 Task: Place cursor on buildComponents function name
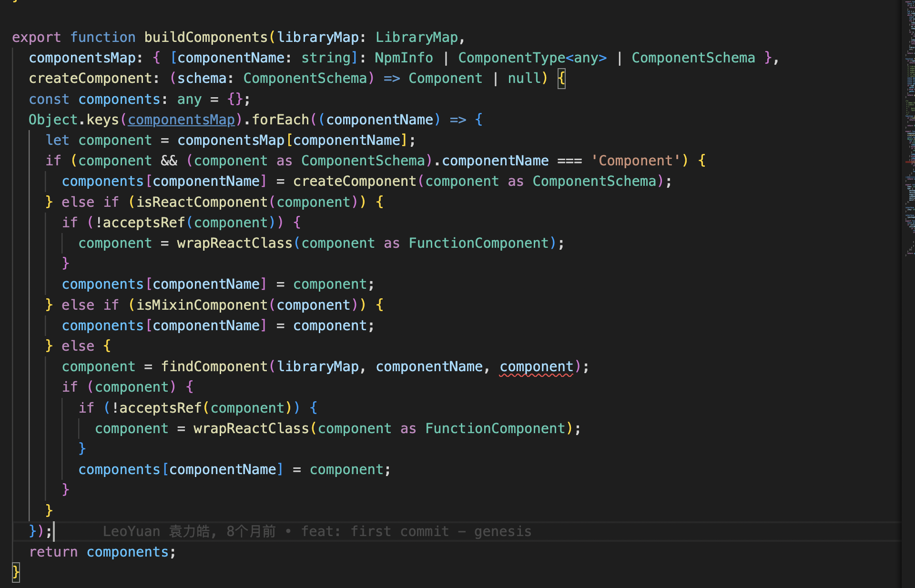206,37
